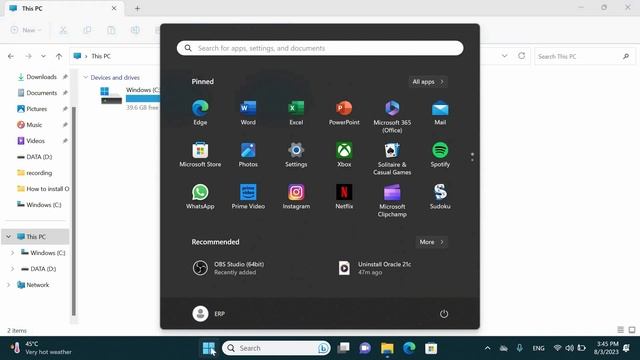Collapse the Devices and drives group

[86, 77]
